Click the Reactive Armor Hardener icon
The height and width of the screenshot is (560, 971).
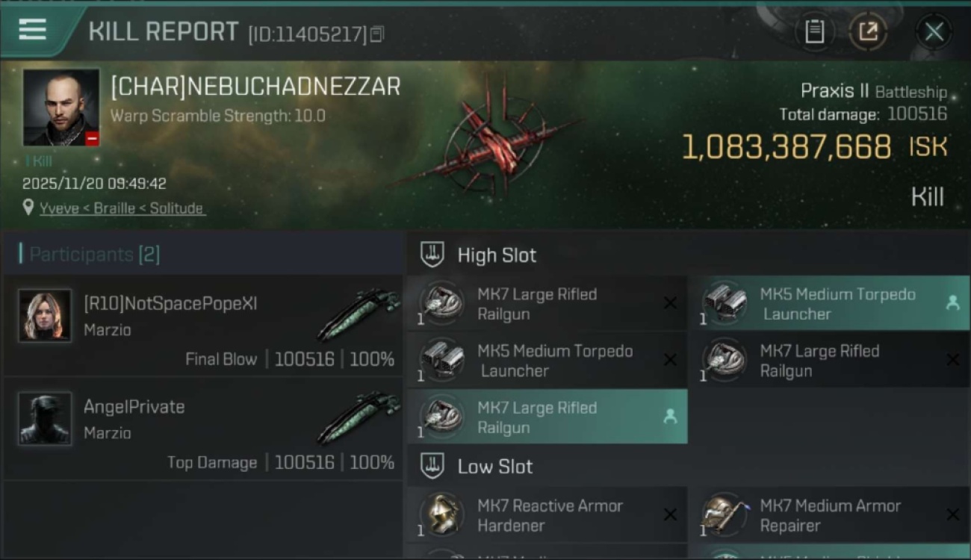click(x=441, y=514)
